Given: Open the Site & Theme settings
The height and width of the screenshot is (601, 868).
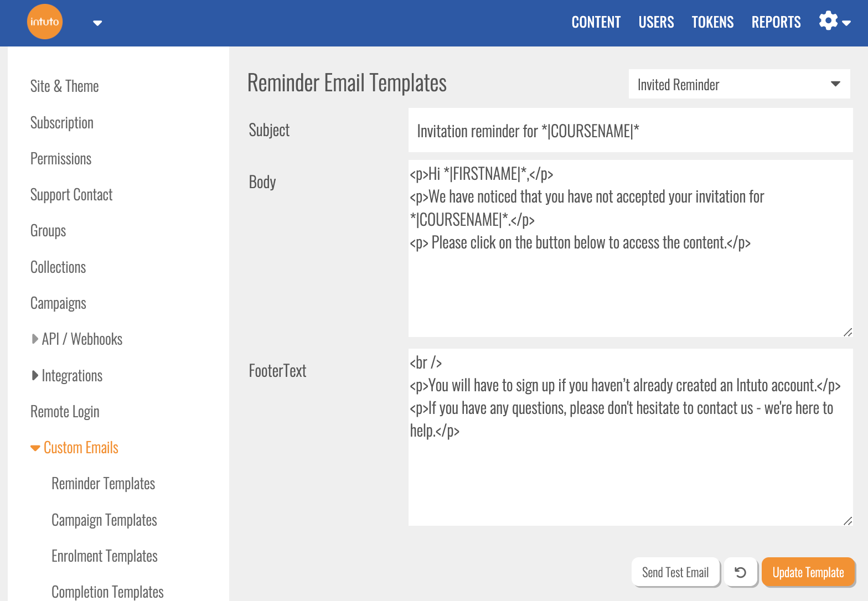Looking at the screenshot, I should pos(64,86).
